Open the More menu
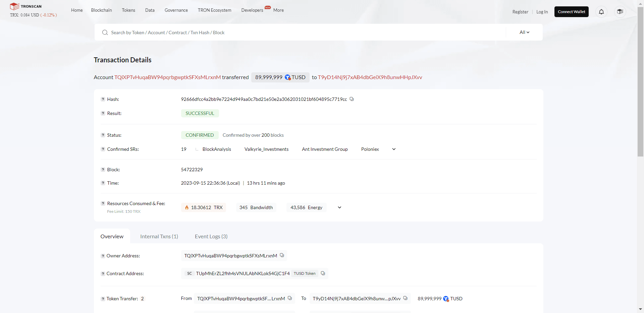This screenshot has height=313, width=644. tap(278, 10)
